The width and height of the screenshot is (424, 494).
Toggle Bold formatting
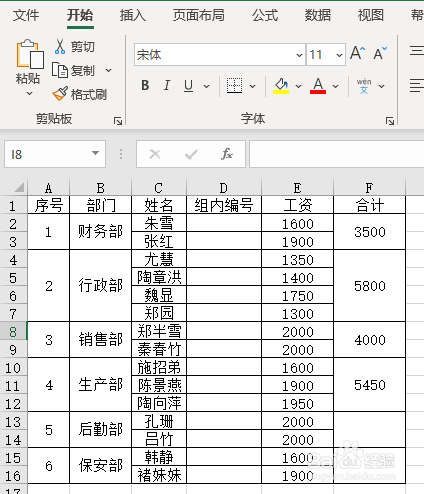coord(145,86)
